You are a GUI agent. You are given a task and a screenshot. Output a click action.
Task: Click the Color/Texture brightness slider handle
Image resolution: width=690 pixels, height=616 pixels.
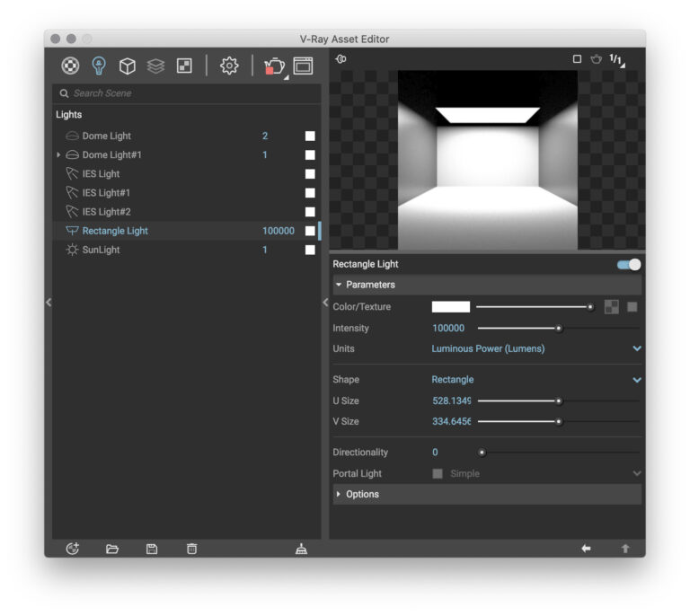coord(590,307)
